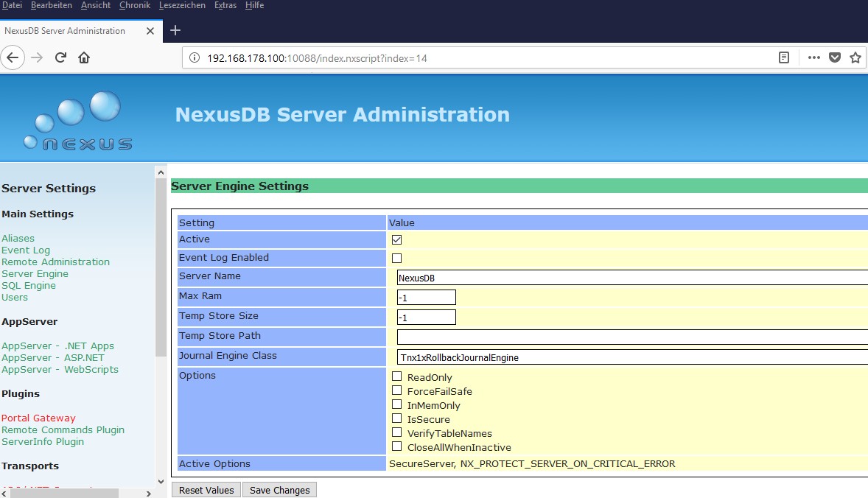The image size is (868, 498).
Task: Open the Event Log link
Action: (x=26, y=250)
